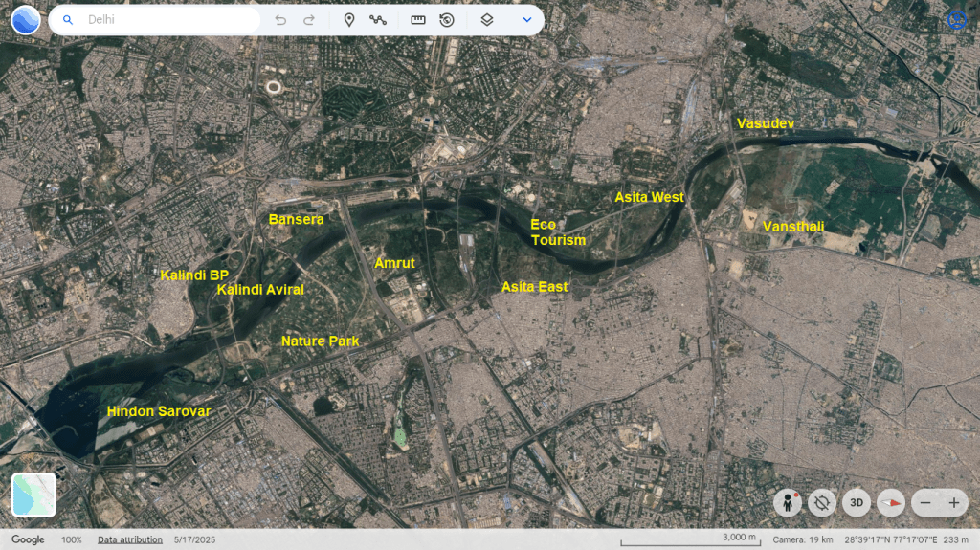Open the Data attribution link

click(129, 540)
